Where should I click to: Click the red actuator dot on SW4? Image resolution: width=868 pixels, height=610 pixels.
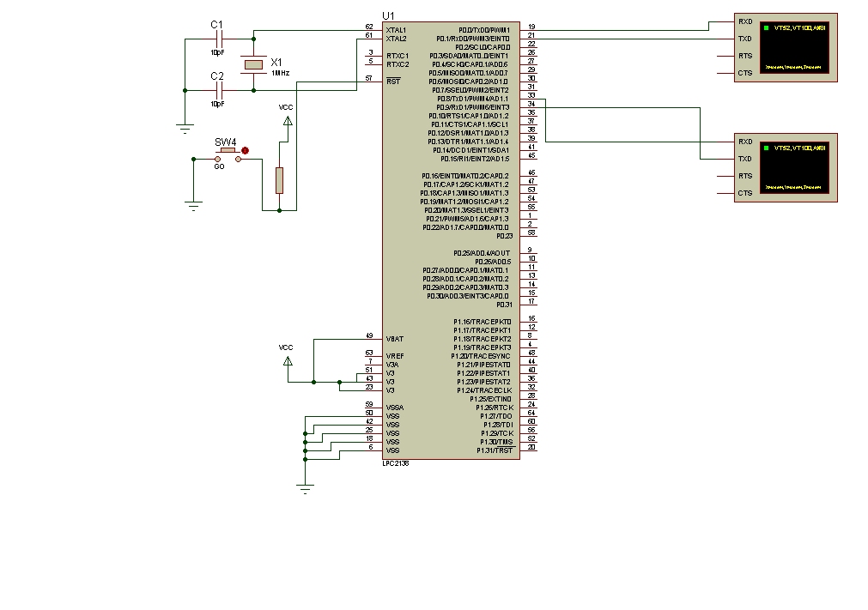click(x=246, y=151)
